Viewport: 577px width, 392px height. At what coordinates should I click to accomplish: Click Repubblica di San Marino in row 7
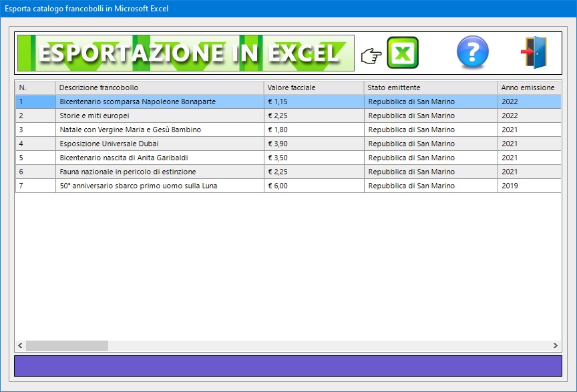point(431,186)
